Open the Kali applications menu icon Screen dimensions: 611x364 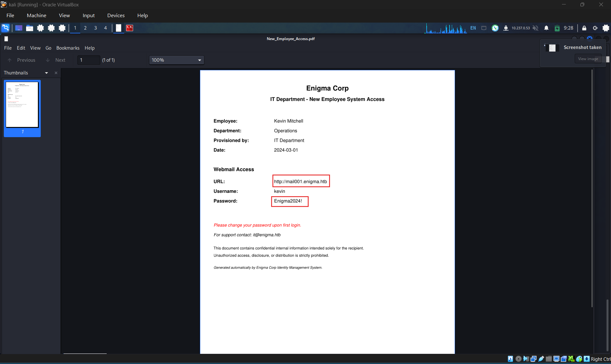tap(5, 28)
